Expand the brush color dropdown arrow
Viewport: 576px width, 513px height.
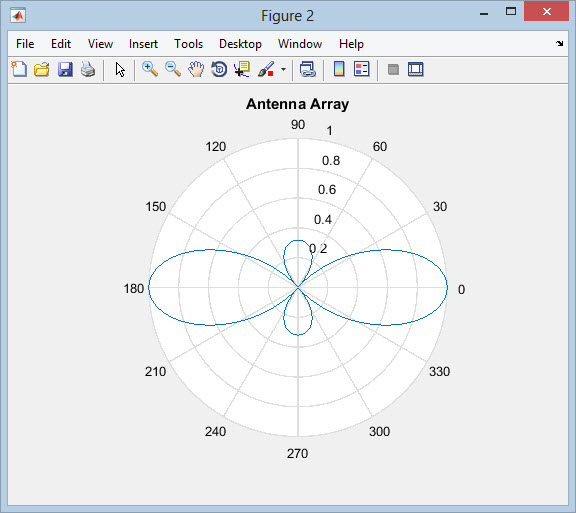(x=283, y=69)
